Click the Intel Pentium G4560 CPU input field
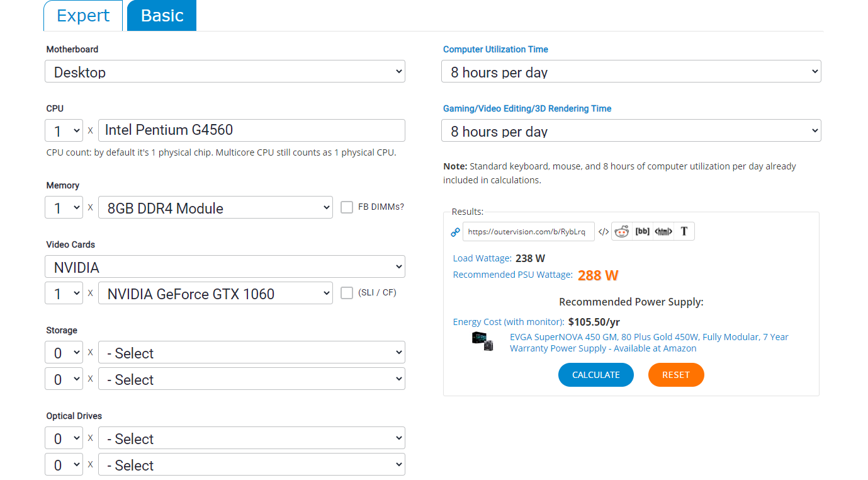 pos(252,130)
